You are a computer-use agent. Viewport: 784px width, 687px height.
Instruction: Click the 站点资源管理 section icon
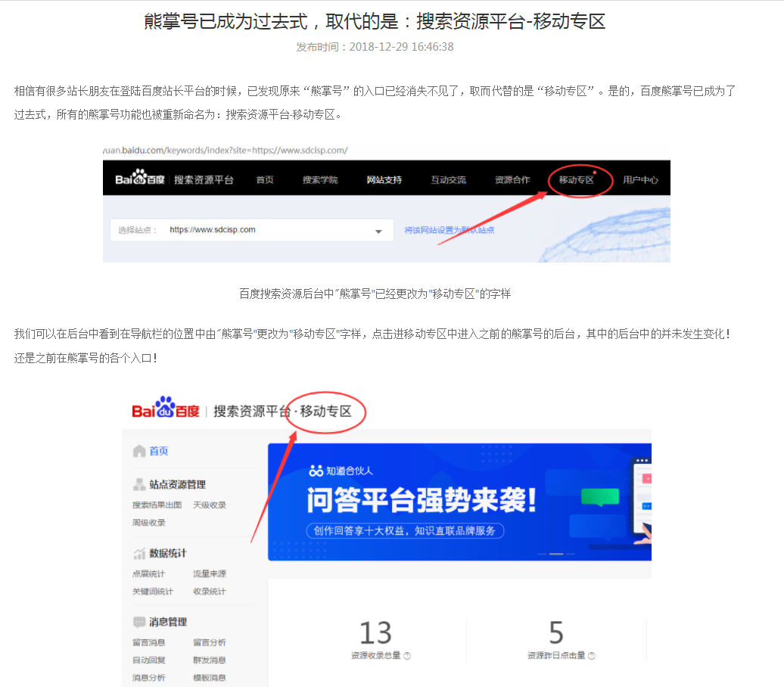pos(139,484)
